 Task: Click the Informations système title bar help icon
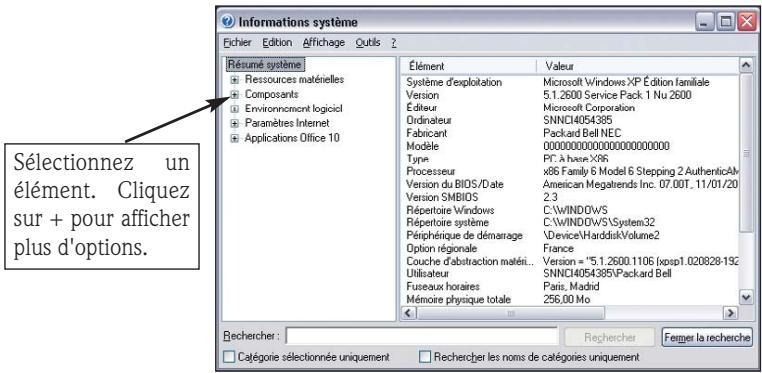(227, 22)
